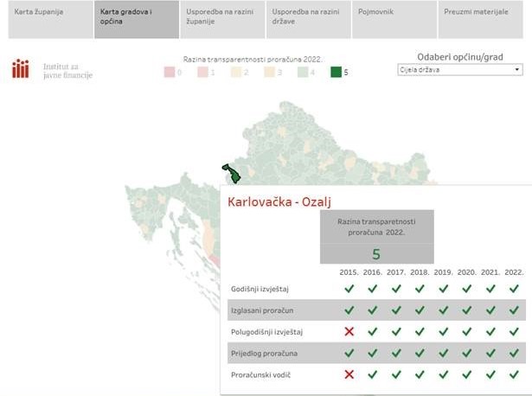Open Usporedba na razini države tab
Screen dimensions: 532x396
point(308,20)
